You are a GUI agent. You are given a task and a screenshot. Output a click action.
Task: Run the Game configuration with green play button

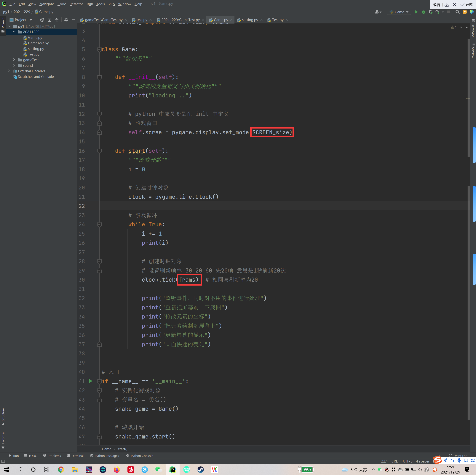(416, 12)
